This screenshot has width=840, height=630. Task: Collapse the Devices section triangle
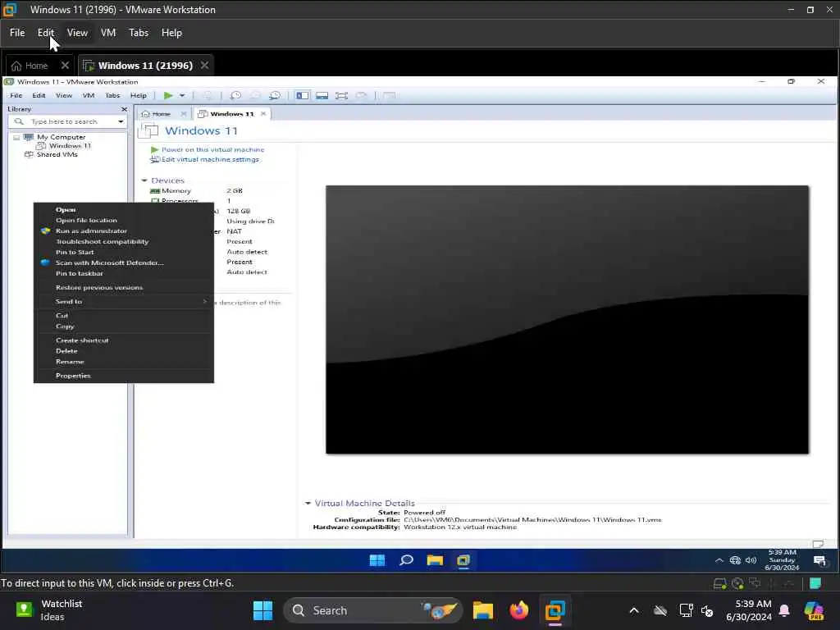(x=144, y=180)
